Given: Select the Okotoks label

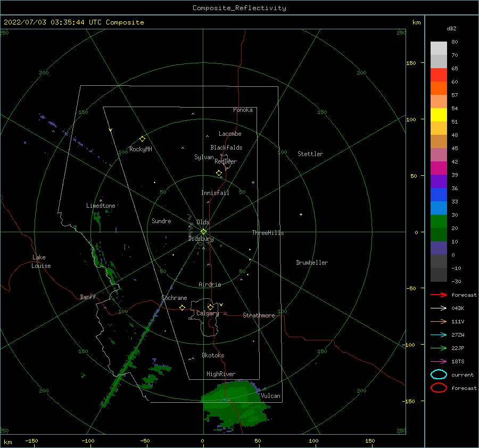Looking at the screenshot, I should (213, 355).
